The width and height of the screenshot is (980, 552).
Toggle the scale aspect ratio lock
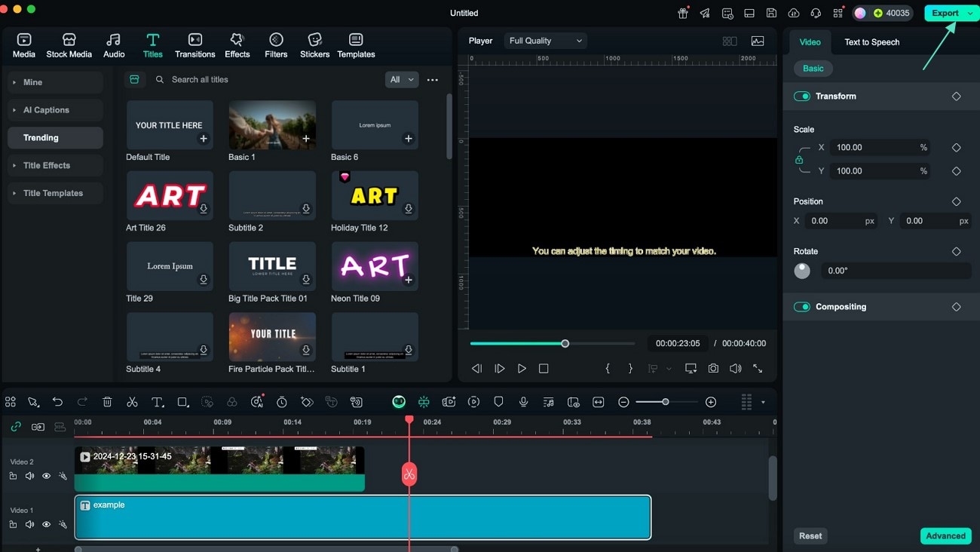pos(799,160)
